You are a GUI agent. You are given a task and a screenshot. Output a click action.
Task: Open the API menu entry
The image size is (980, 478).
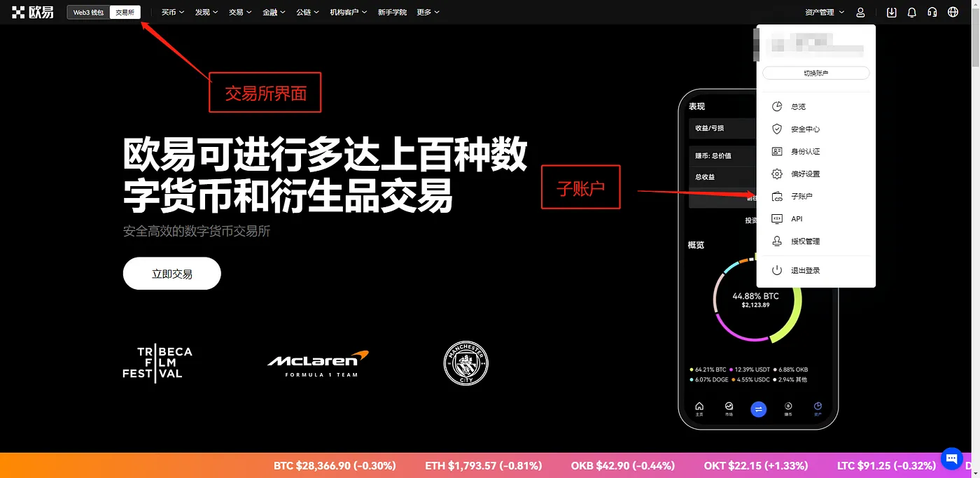[815, 218]
